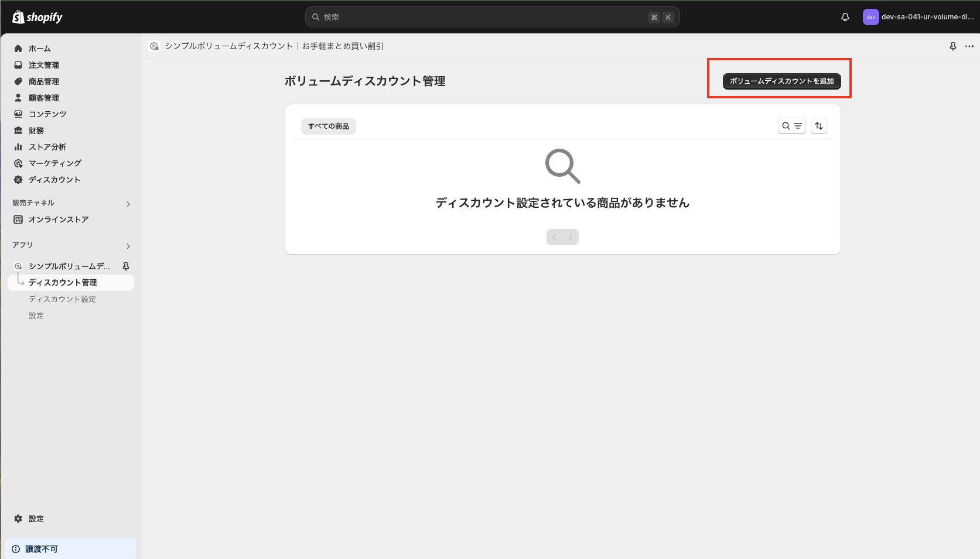Select 商品管理 in the sidebar

(x=44, y=81)
